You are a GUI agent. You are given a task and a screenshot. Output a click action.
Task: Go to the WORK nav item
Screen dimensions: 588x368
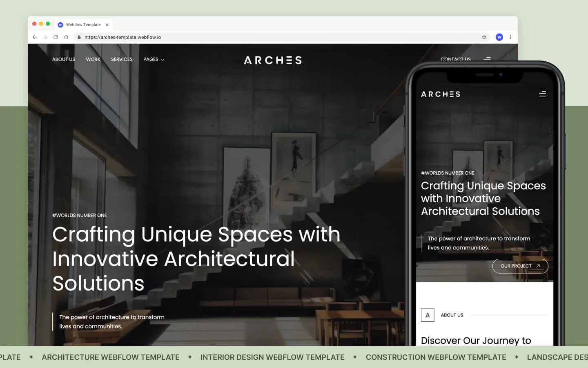93,60
